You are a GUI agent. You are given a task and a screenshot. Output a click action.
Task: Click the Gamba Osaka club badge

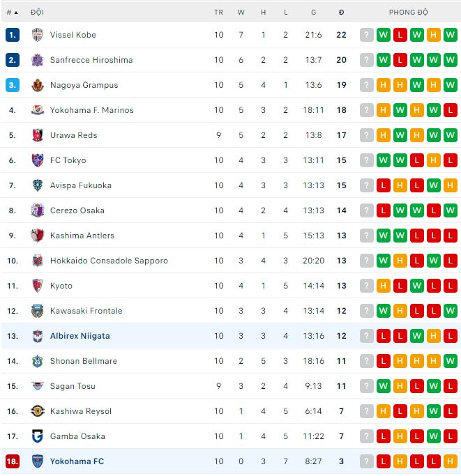[38, 436]
